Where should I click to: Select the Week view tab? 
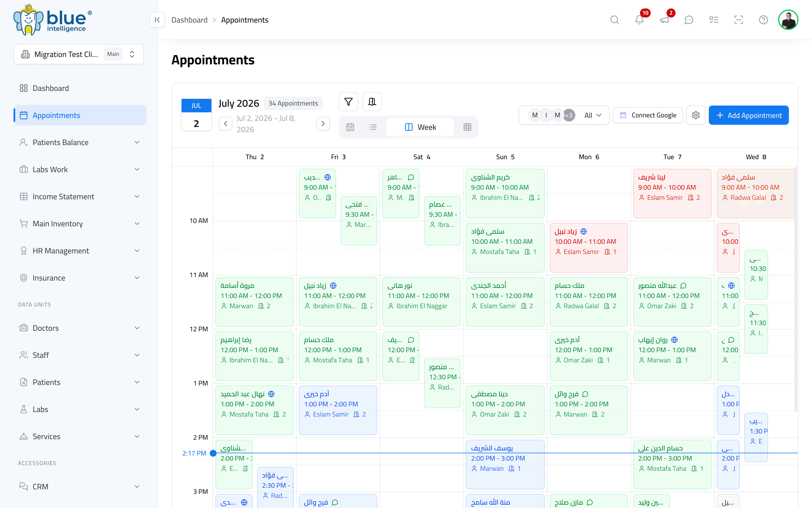point(420,127)
